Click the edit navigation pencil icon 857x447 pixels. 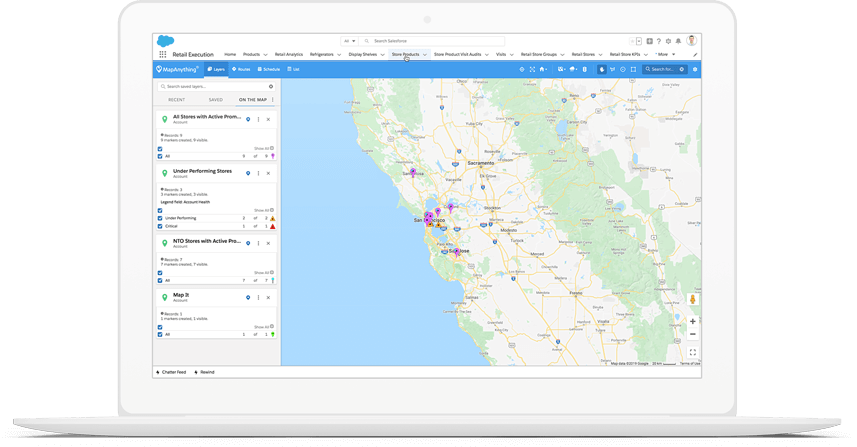click(x=695, y=55)
